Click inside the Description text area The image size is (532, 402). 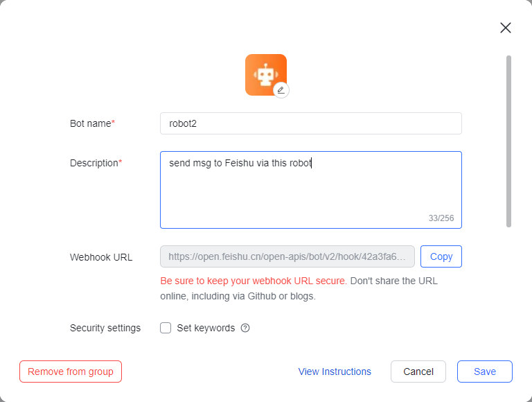click(x=310, y=191)
